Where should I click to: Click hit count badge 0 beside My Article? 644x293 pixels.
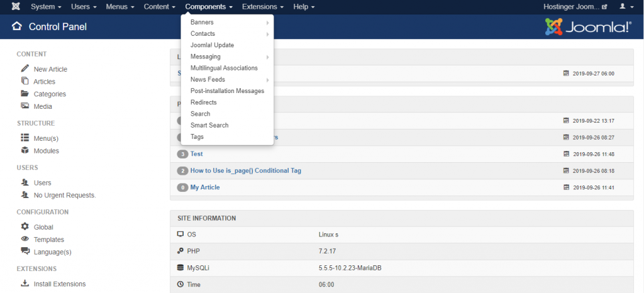(182, 187)
